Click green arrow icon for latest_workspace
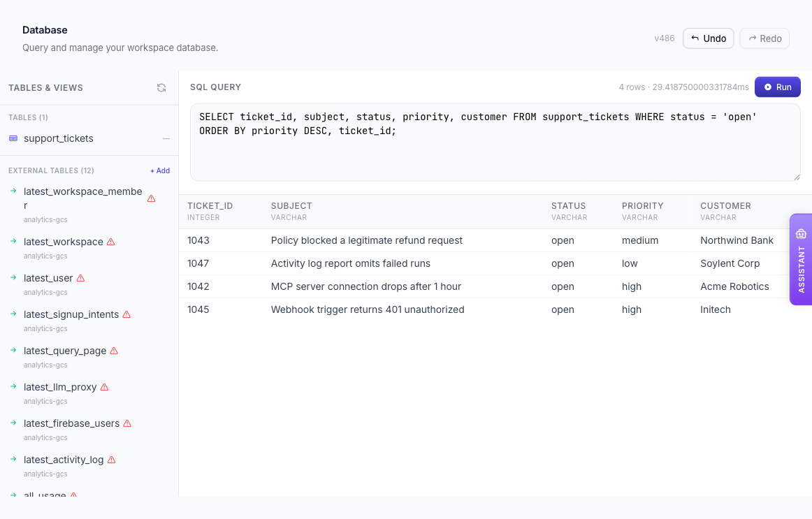This screenshot has width=812, height=519. click(13, 241)
